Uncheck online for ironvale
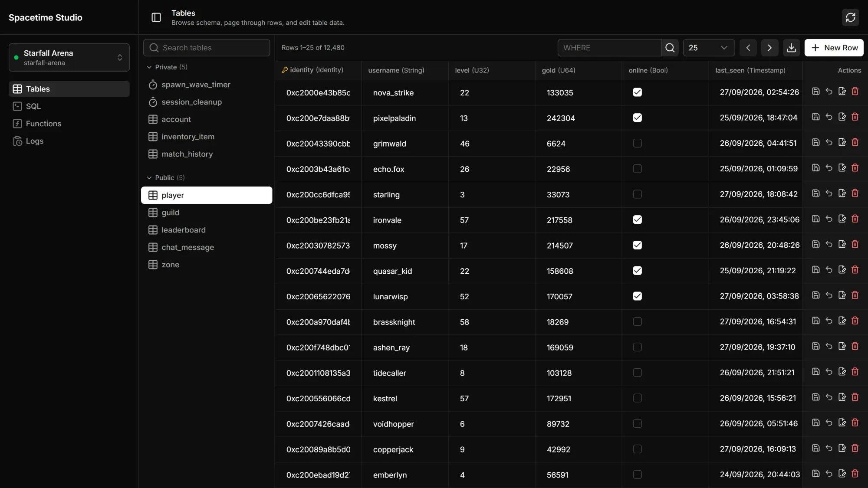This screenshot has height=488, width=868. (637, 220)
